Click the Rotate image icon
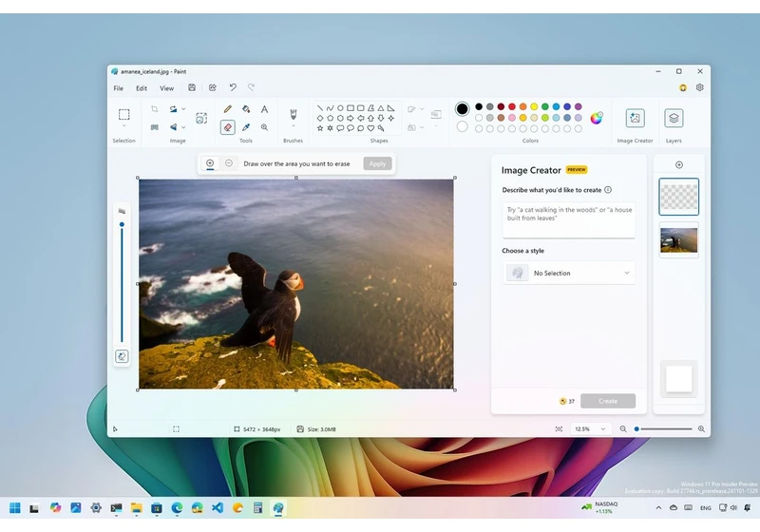The height and width of the screenshot is (532, 760). 173,109
